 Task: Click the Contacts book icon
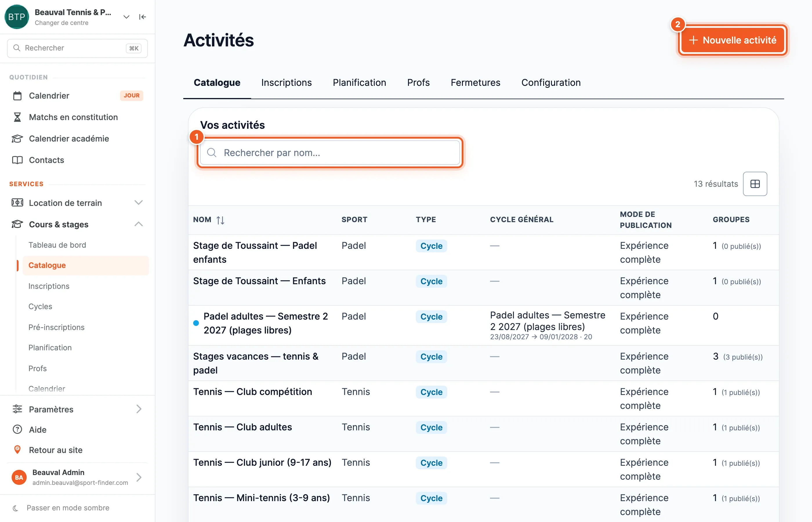coord(17,160)
